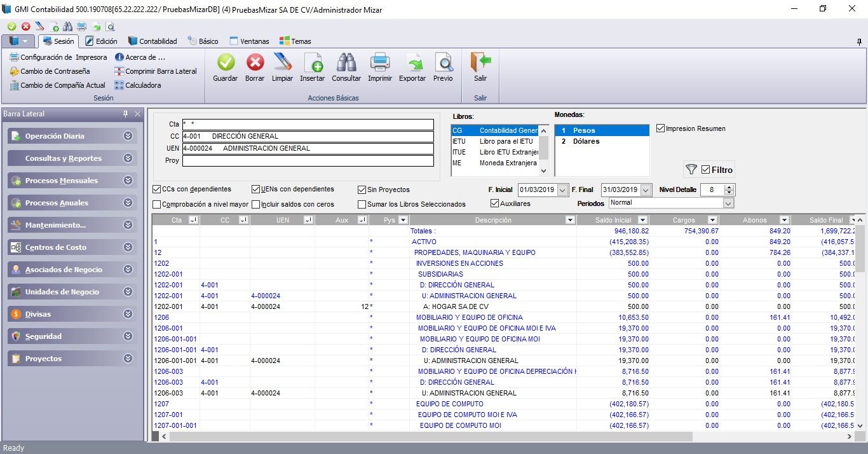
Task: Expand Procesos Mensuales section
Action: point(128,181)
